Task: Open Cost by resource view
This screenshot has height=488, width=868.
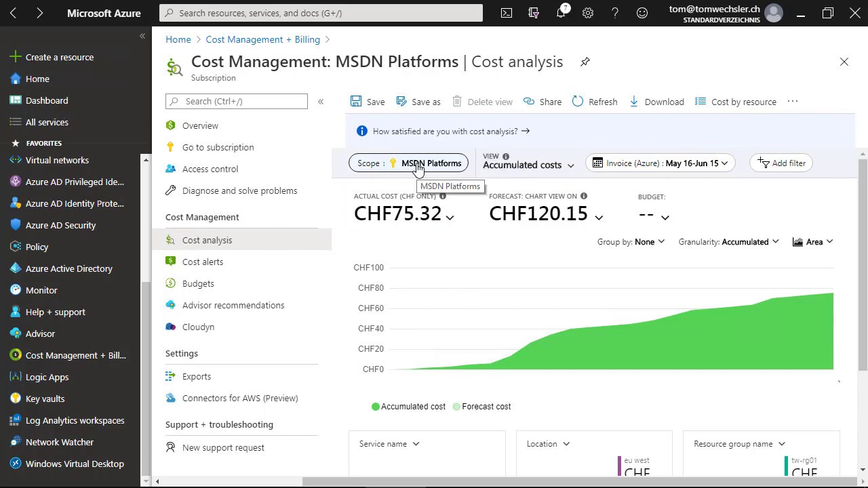Action: 736,102
